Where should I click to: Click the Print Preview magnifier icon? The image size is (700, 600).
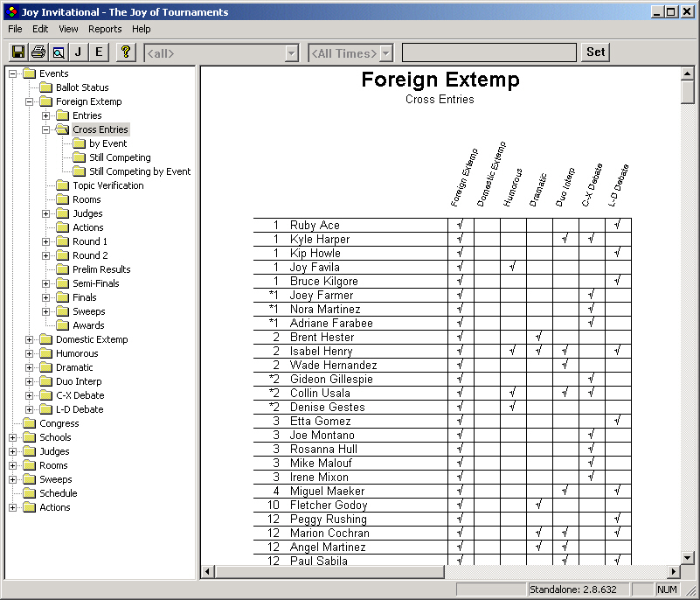click(58, 52)
